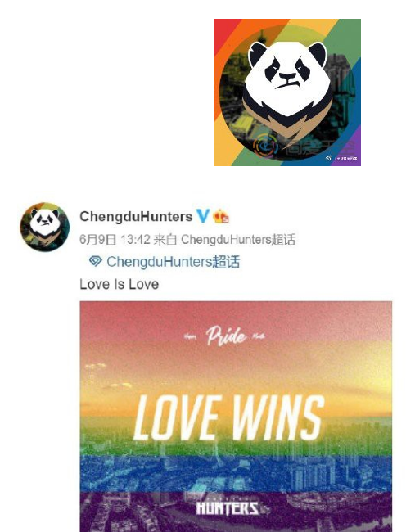The image size is (415, 532).
Task: Open the ChengduHunters profile avatar
Action: (x=45, y=227)
